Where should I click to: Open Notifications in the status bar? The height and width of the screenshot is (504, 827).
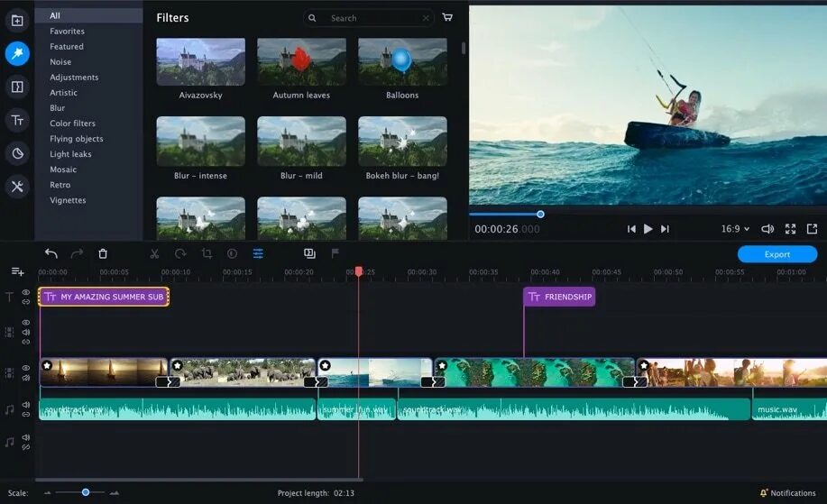pyautogui.click(x=787, y=493)
